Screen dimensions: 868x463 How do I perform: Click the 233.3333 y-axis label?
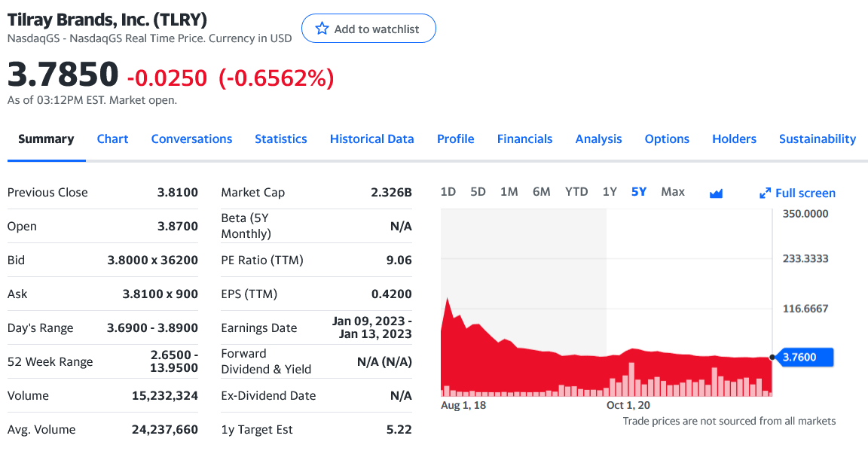point(805,258)
